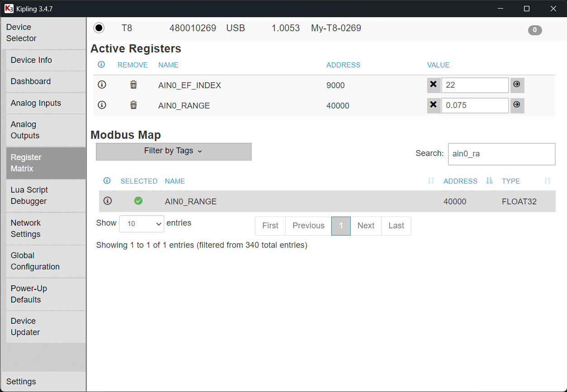Screen dimensions: 567x392
Task: Sort Modbus Map by TYPE column arrows
Action: pos(548,181)
